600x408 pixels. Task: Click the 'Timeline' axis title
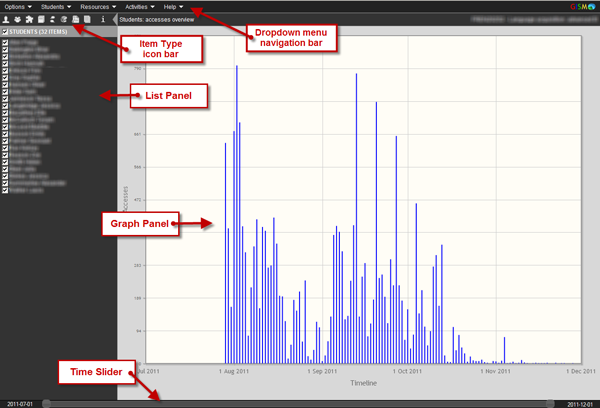tap(364, 383)
